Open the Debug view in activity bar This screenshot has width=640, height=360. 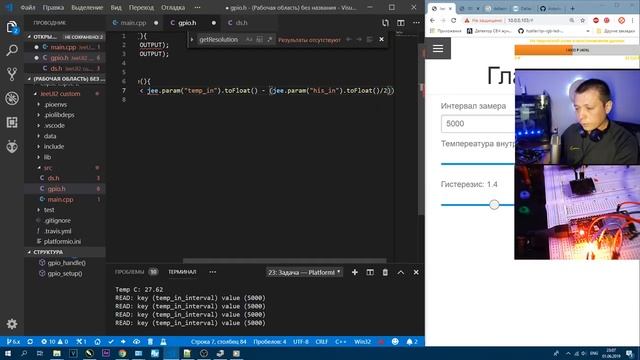point(12,98)
